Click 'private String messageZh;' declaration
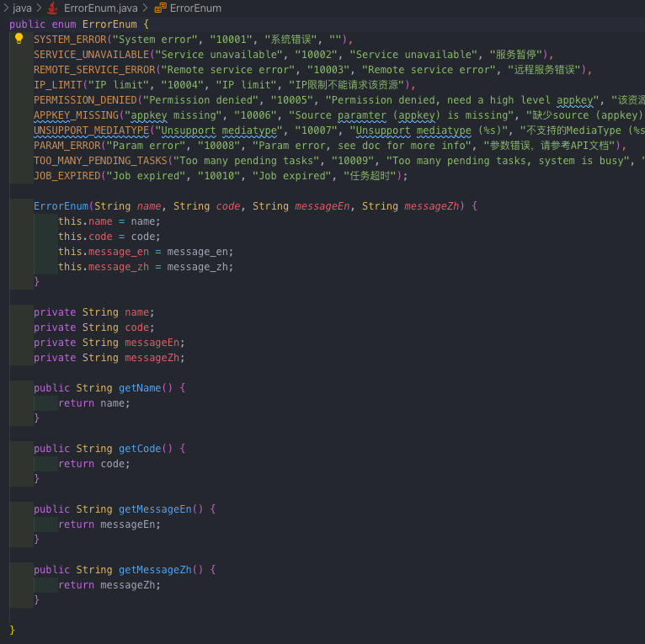The width and height of the screenshot is (645, 644). tap(109, 358)
